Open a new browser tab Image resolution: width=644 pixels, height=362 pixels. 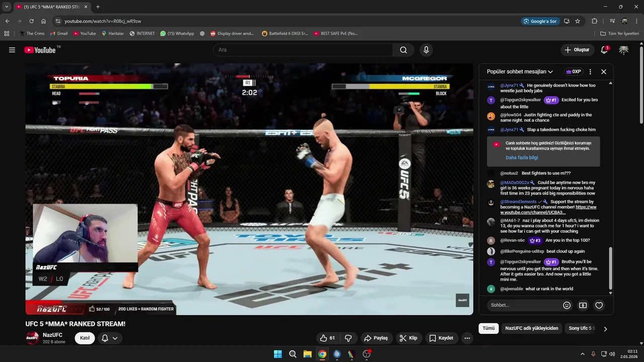pyautogui.click(x=98, y=7)
